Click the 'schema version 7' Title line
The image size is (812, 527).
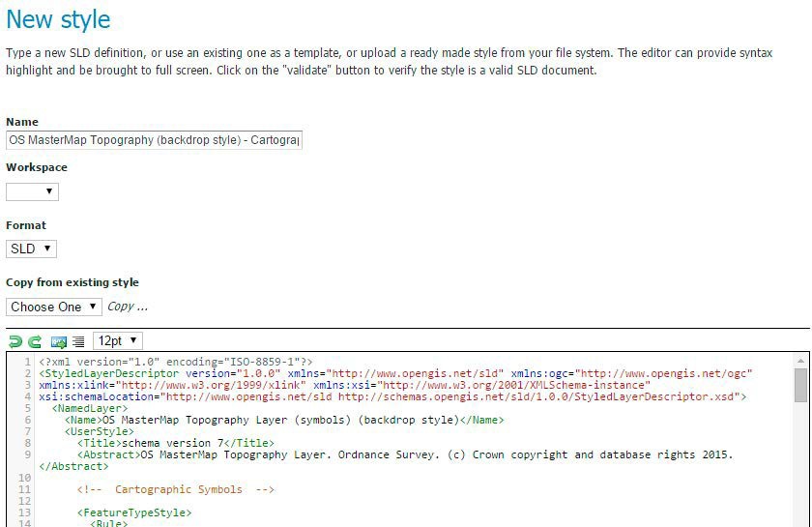176,443
